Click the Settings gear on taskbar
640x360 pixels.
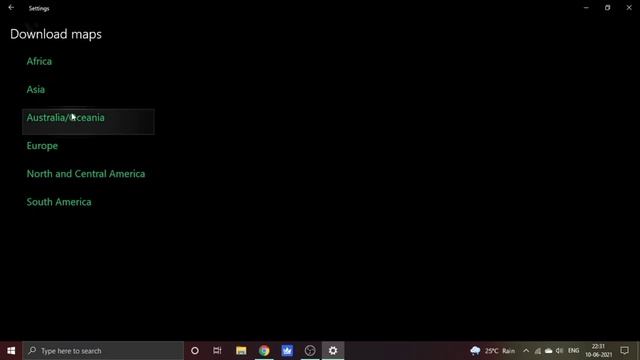(333, 351)
